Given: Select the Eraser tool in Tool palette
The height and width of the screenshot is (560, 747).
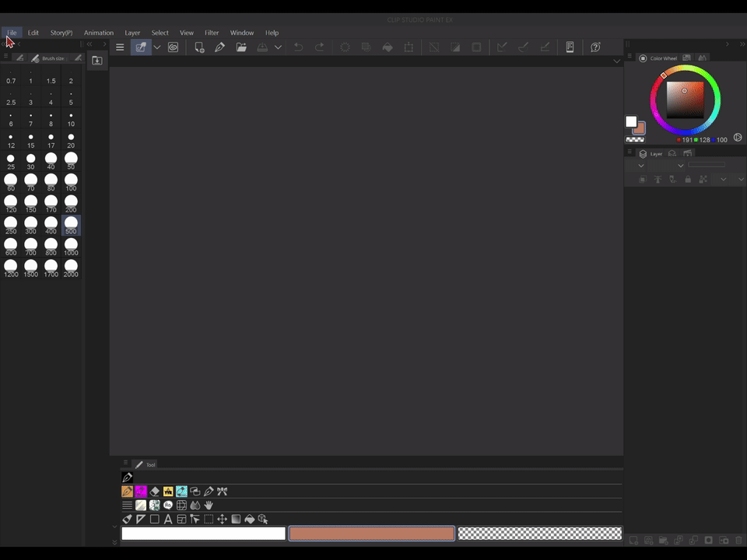Looking at the screenshot, I should [154, 492].
